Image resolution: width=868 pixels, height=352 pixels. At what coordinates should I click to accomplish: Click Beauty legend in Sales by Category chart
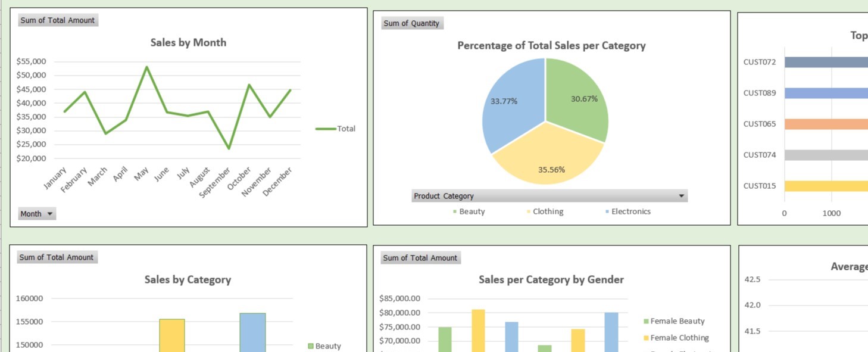coord(324,346)
